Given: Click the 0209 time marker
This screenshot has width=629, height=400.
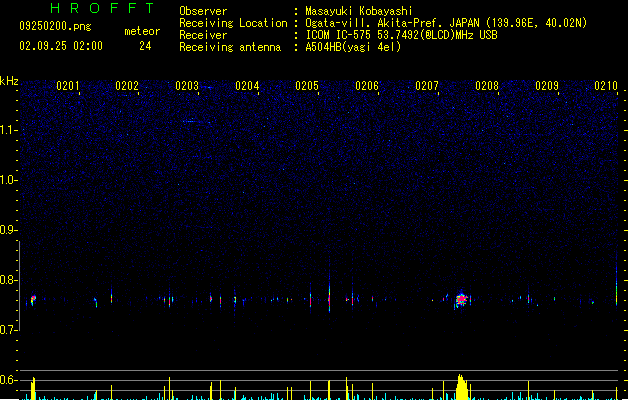Looking at the screenshot, I should click(547, 86).
